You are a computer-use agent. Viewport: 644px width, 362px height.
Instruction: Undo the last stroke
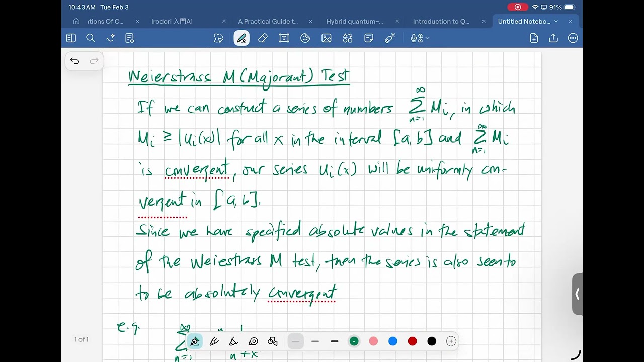coord(75,61)
